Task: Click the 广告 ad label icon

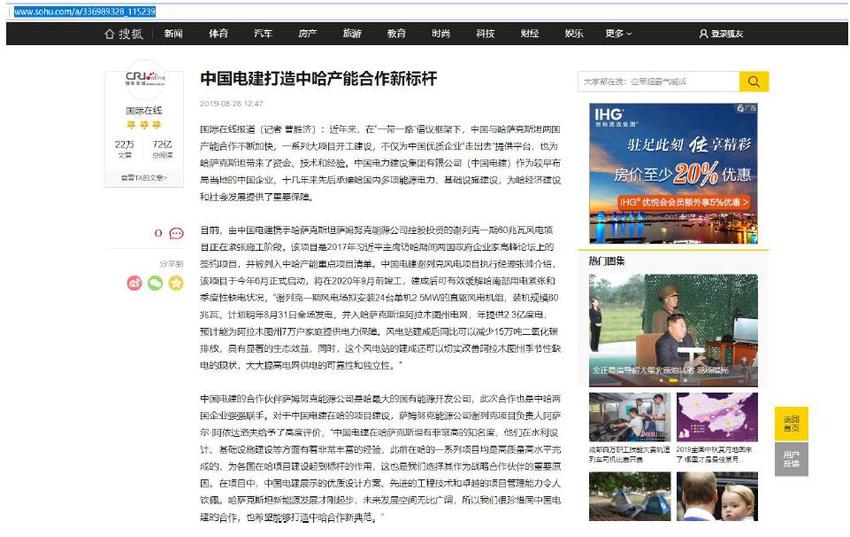Action: point(746,108)
